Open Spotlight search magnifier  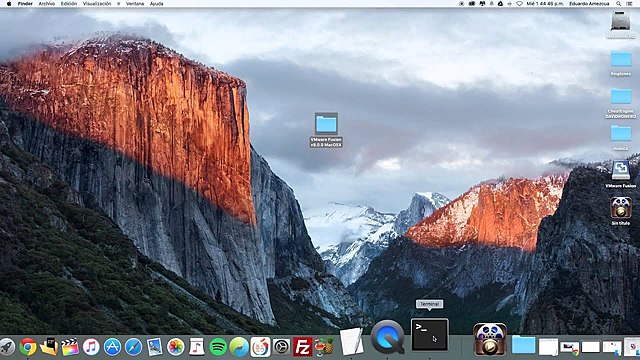(x=619, y=4)
